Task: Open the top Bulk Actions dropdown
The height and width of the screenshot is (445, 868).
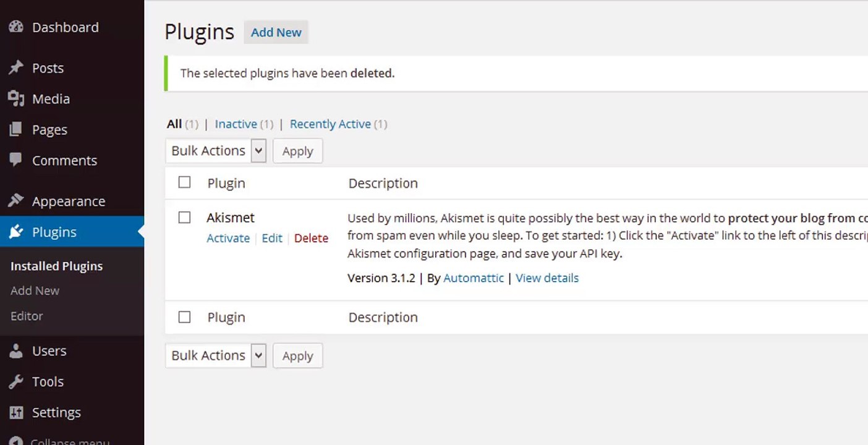Action: [x=216, y=151]
